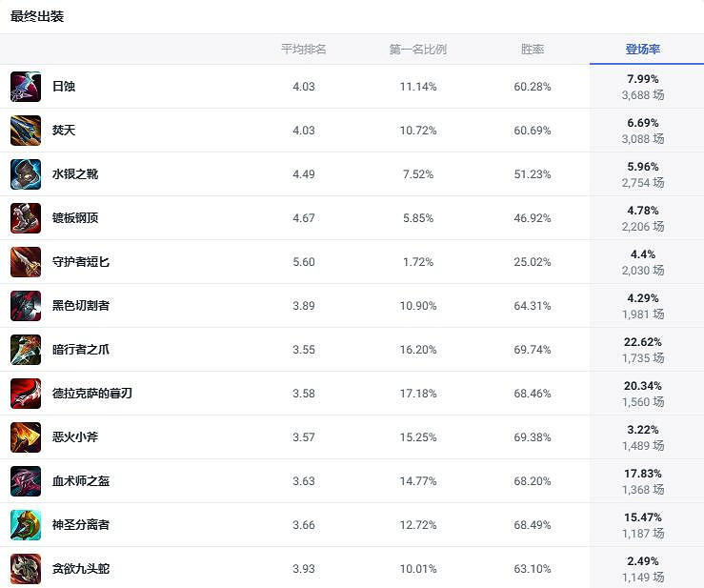Screen dimensions: 704x588
Task: Click the 守护者短匕 dagger icon
Action: pyautogui.click(x=26, y=262)
